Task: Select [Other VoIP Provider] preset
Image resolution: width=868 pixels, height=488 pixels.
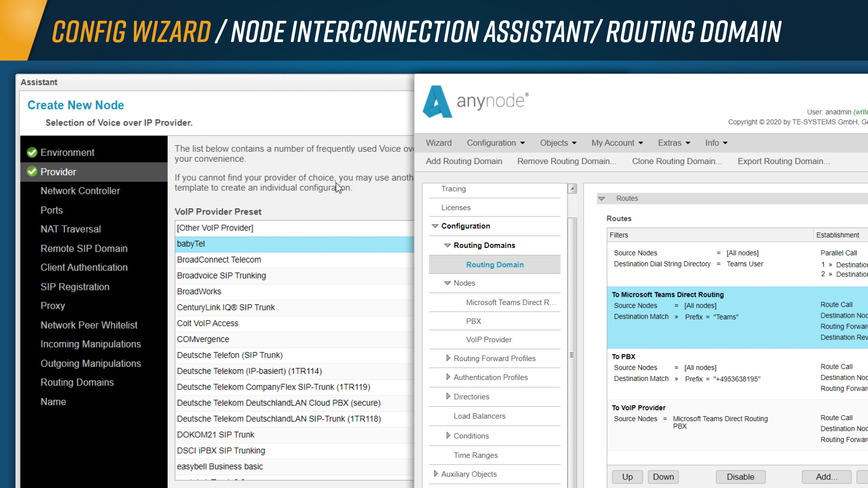Action: (294, 228)
